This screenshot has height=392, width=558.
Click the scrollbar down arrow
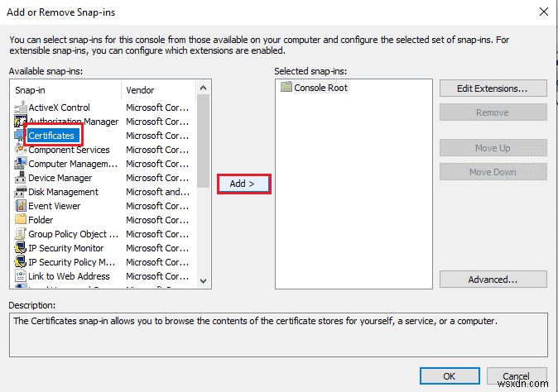tap(203, 280)
